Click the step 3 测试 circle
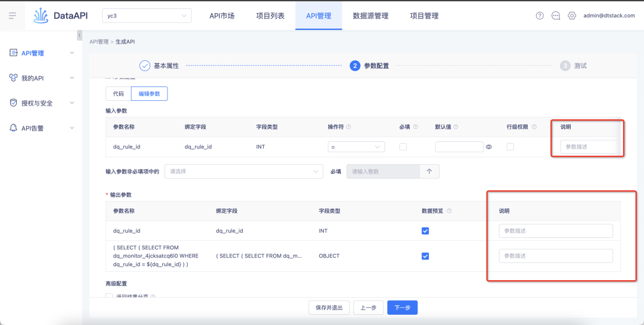This screenshot has width=644, height=325. 565,66
